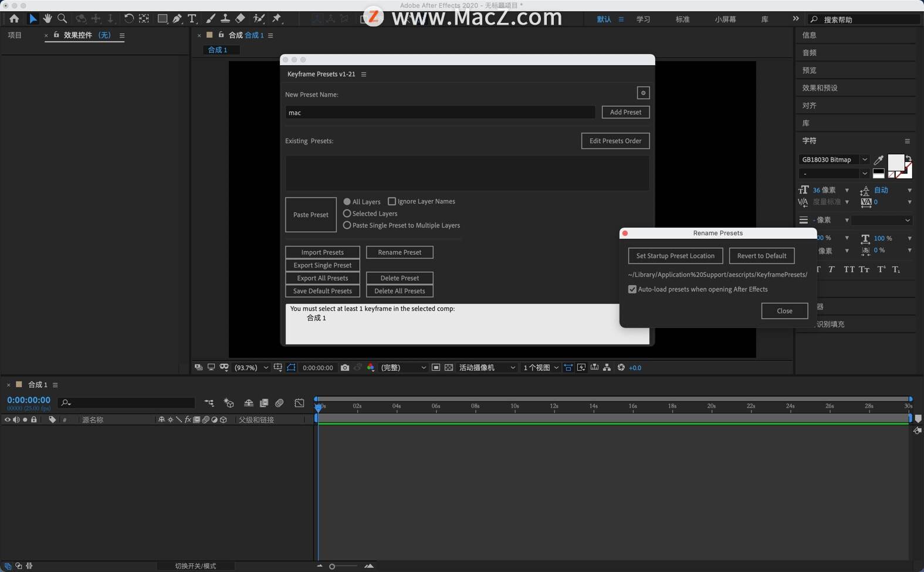Viewport: 924px width, 572px height.
Task: Click the Home icon in the toolbar
Action: (14, 19)
